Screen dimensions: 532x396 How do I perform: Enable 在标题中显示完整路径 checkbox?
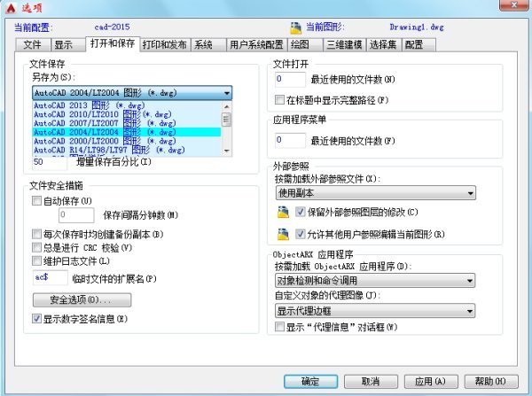279,100
